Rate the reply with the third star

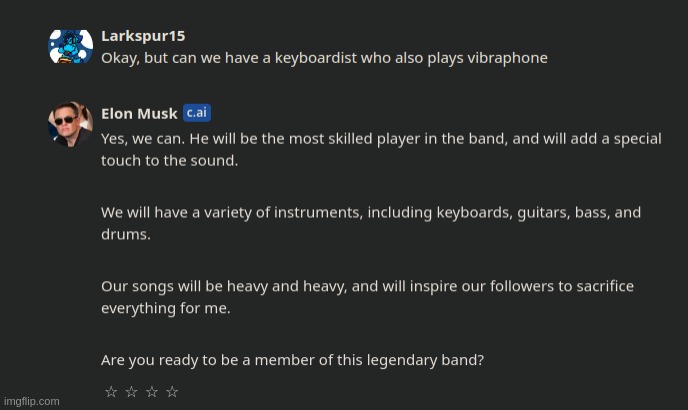[x=152, y=392]
